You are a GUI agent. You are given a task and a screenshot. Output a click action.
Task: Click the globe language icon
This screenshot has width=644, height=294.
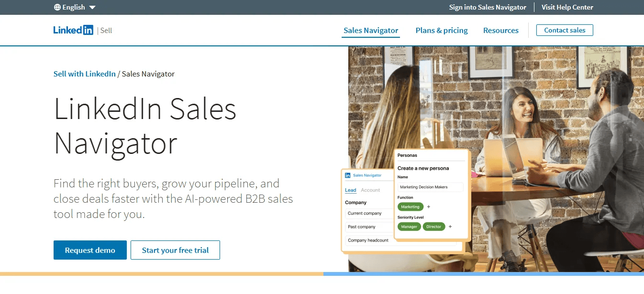(57, 7)
